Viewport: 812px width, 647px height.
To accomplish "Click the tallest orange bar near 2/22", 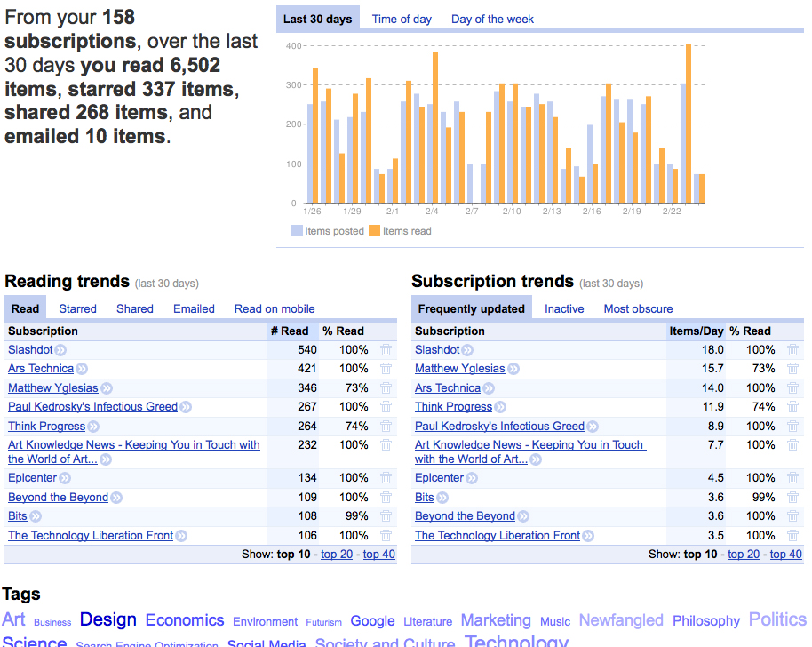I will (x=689, y=124).
